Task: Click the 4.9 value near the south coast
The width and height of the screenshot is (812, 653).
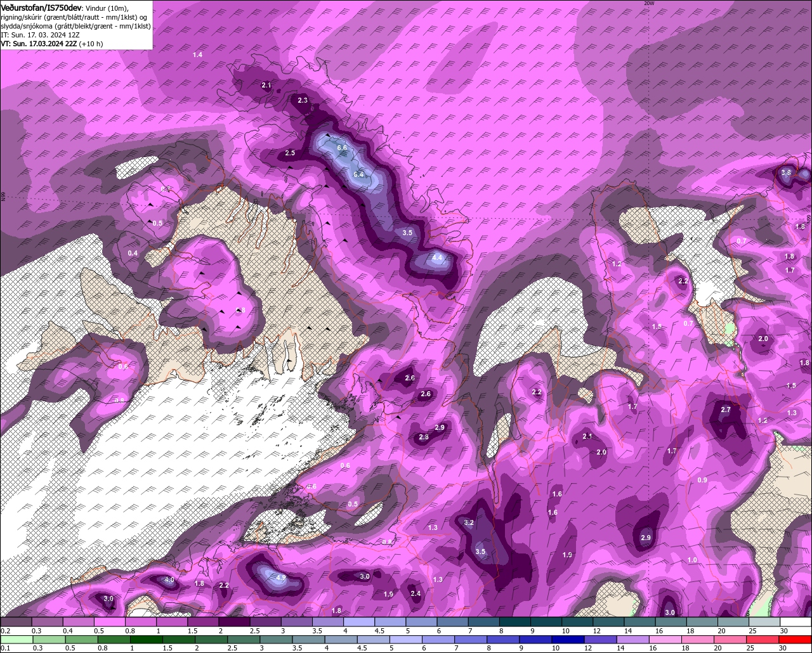Action: pyautogui.click(x=281, y=578)
